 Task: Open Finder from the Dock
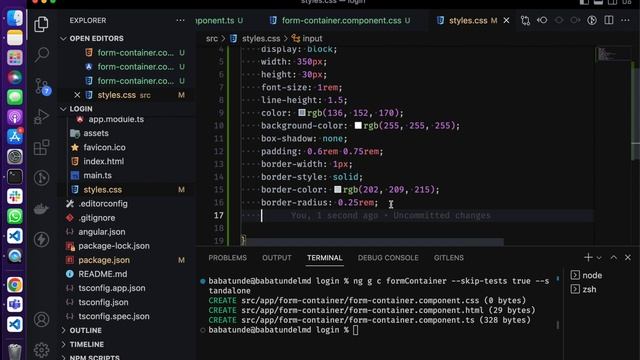[15, 18]
